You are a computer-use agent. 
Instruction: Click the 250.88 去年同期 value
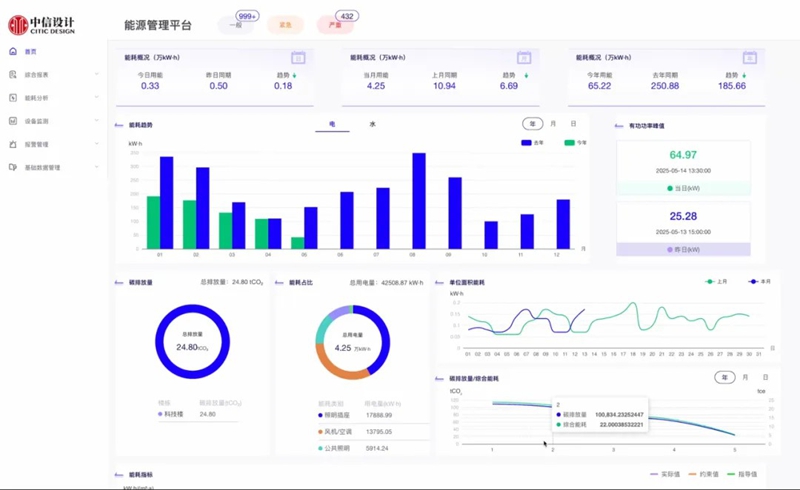click(665, 86)
